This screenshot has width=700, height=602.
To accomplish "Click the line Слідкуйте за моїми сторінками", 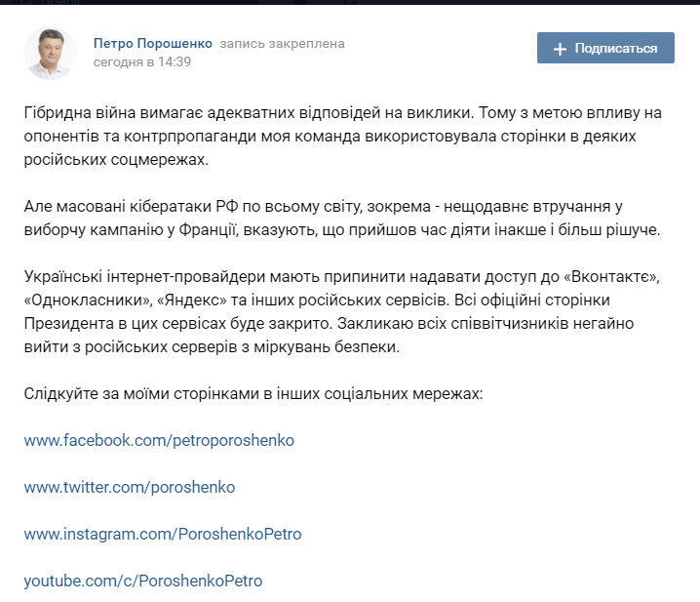I will coord(253,394).
